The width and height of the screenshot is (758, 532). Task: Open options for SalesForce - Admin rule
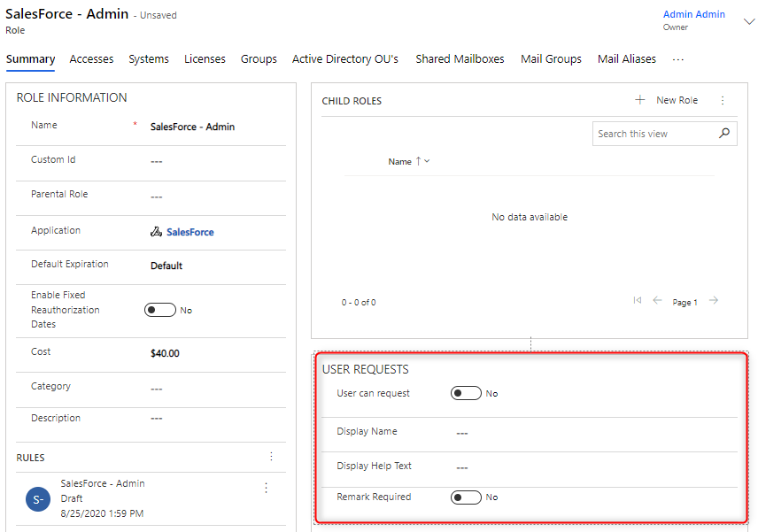pos(266,488)
